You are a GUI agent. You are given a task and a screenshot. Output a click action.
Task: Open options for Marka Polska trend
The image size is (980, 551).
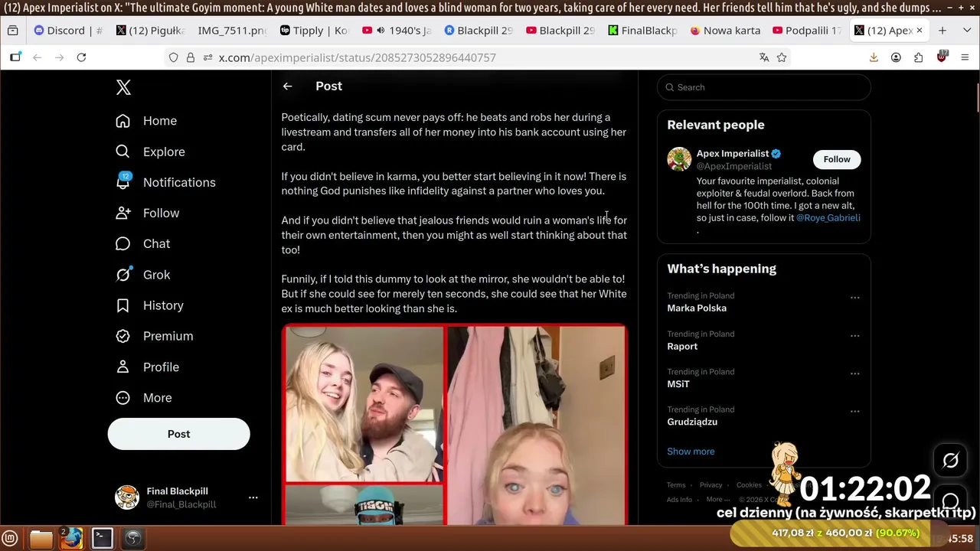click(x=855, y=298)
